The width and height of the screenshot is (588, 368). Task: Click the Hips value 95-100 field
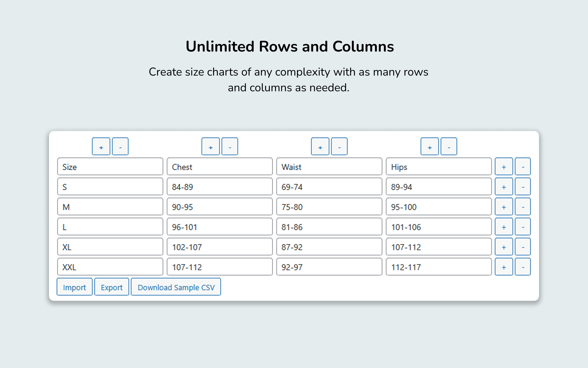pyautogui.click(x=439, y=207)
